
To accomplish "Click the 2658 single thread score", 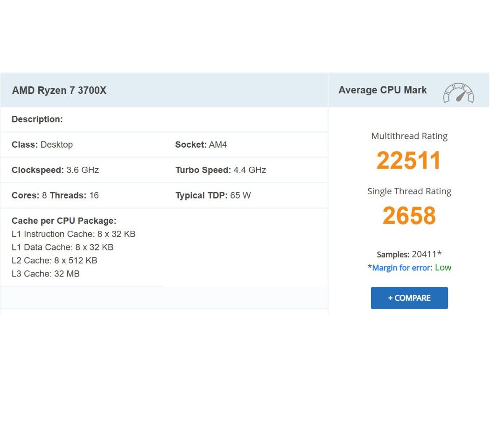I will pos(409,216).
